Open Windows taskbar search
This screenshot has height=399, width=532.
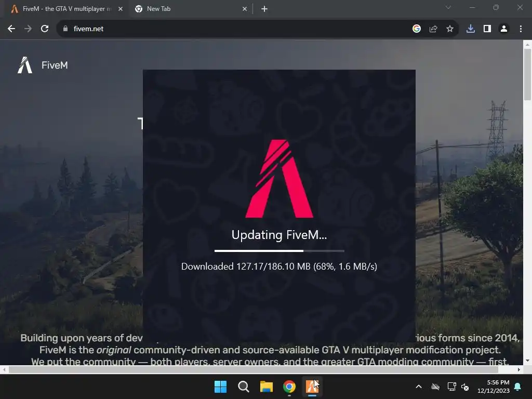tap(244, 387)
